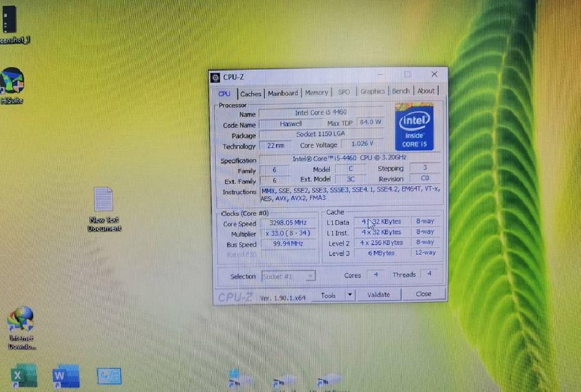This screenshot has height=392, width=581.
Task: Open the HiSuite desktop shortcut
Action: 12,85
